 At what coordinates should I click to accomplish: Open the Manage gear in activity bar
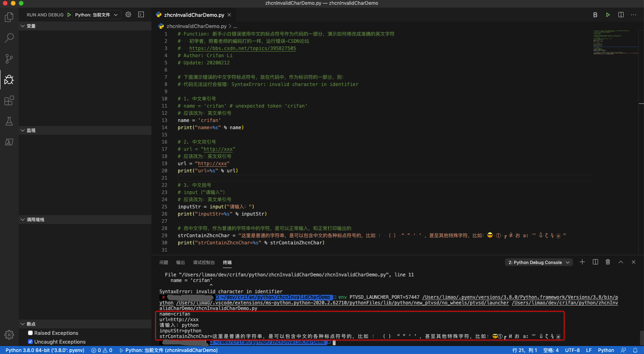coord(9,335)
